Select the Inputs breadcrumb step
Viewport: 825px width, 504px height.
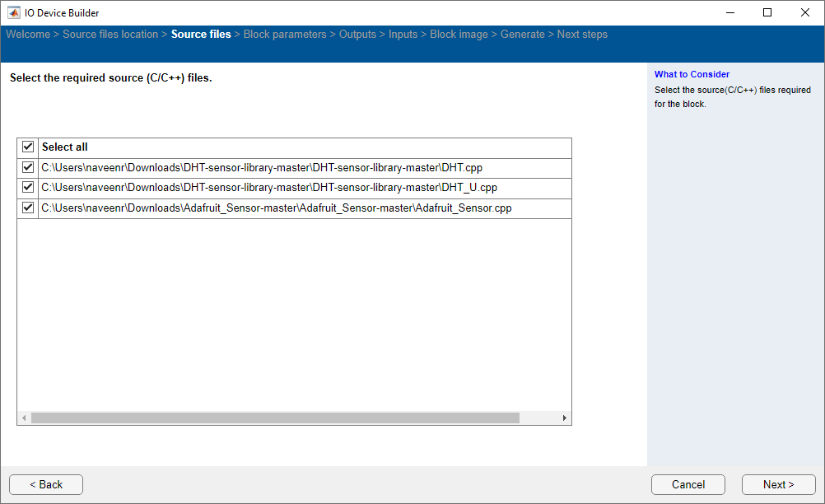403,35
